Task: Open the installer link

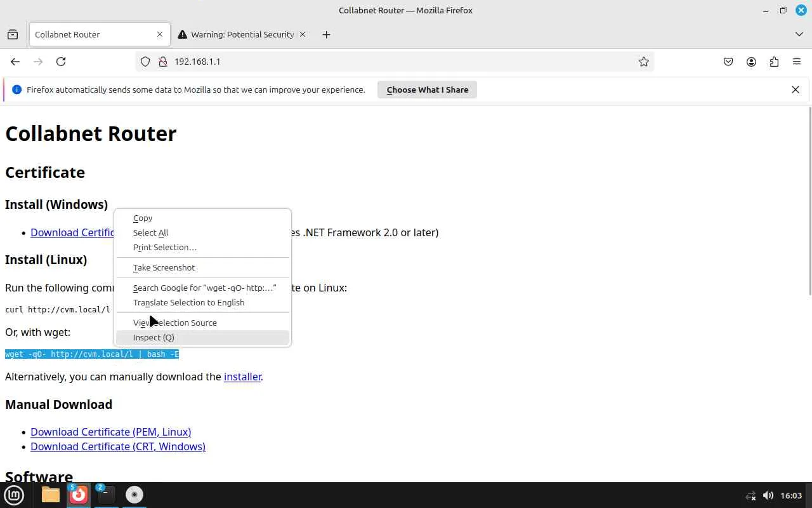Action: pos(242,377)
